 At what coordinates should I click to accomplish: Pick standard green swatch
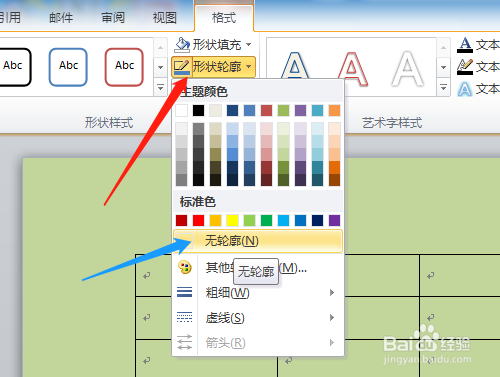click(x=266, y=220)
